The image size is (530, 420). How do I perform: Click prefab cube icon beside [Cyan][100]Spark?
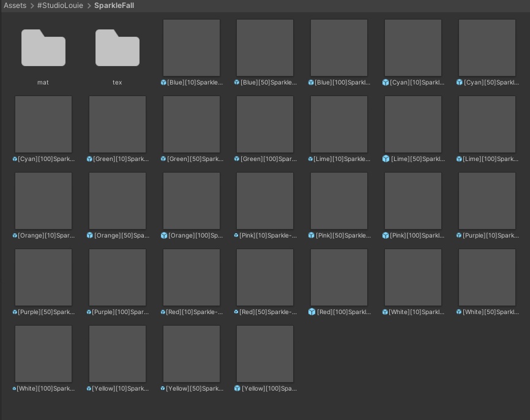coord(15,159)
